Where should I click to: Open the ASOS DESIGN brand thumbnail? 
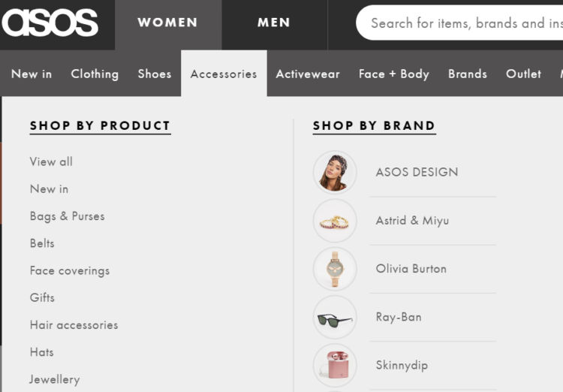[x=335, y=173]
